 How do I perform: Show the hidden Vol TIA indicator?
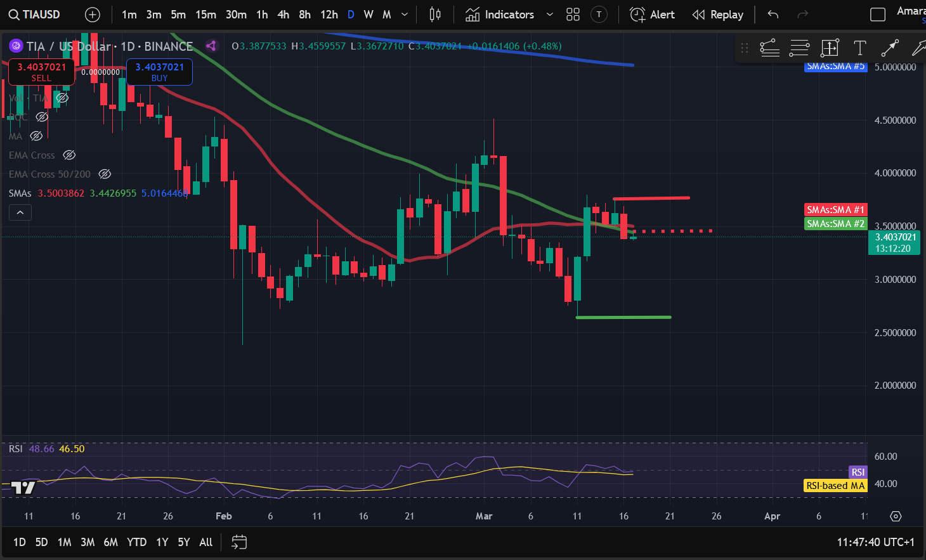(62, 98)
